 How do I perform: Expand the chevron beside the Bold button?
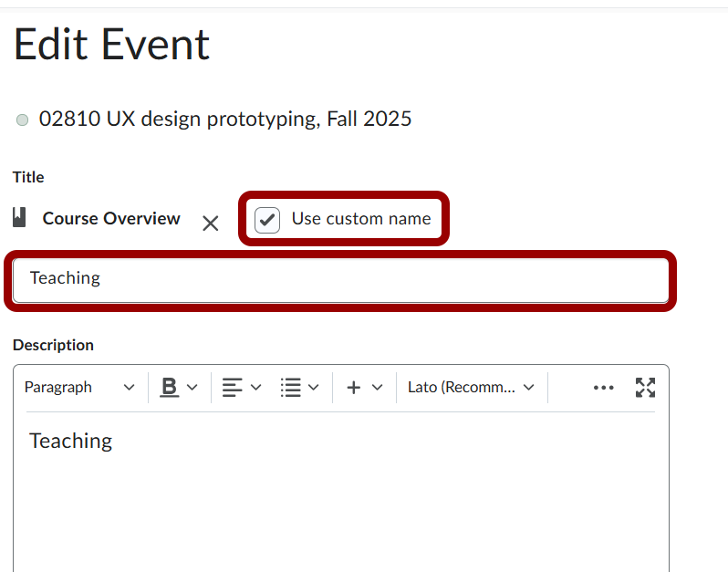pos(192,388)
